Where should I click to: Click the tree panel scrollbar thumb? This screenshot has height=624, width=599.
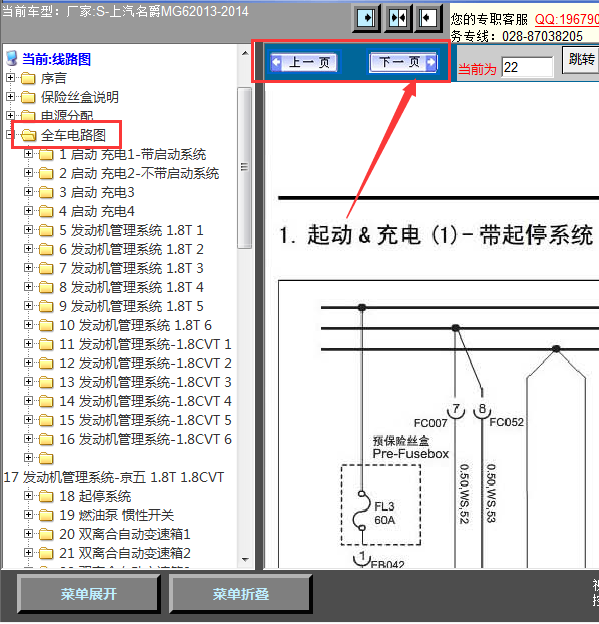[245, 168]
